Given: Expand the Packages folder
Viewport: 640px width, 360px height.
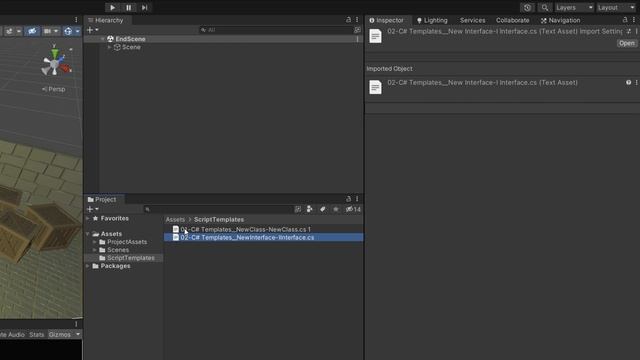Looking at the screenshot, I should (88, 266).
